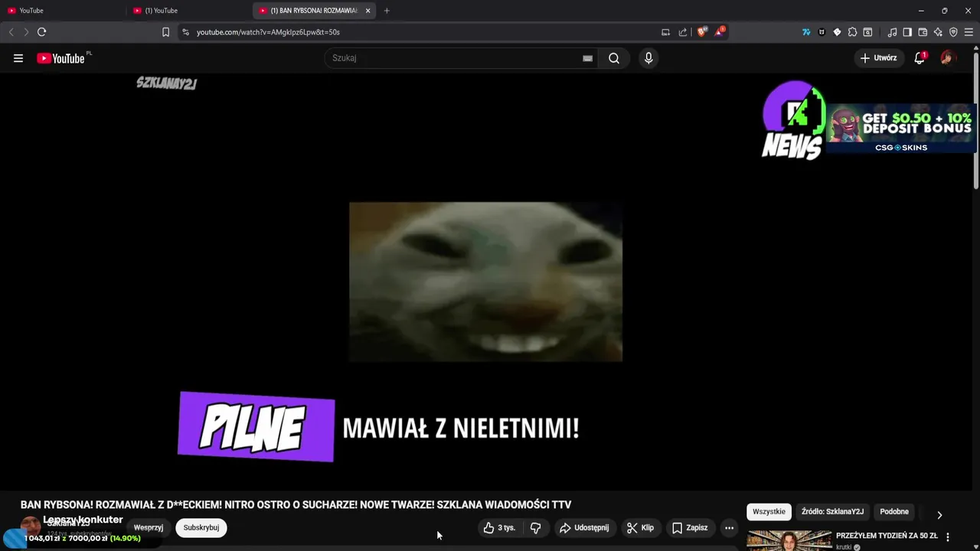Screen dimensions: 980x551
Task: Open a new browser tab
Action: [x=387, y=11]
